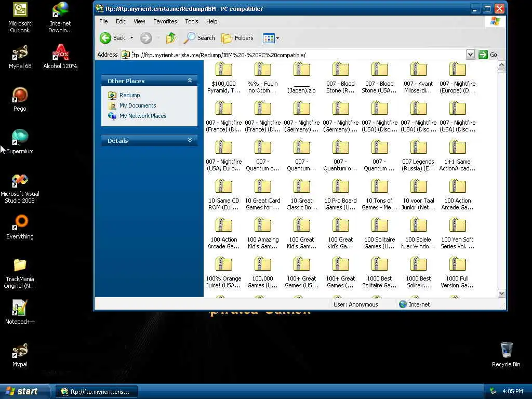
Task: Select 10 Pro Board Games zip
Action: 340,195
